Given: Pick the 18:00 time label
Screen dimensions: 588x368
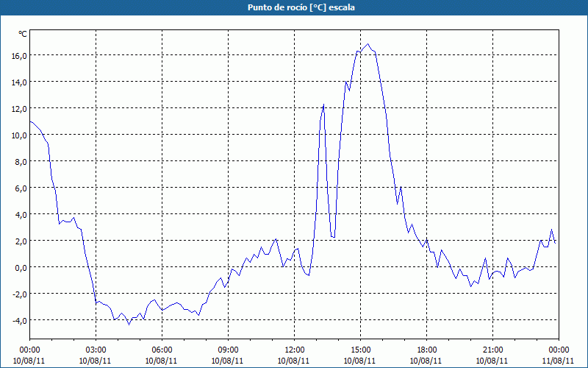Looking at the screenshot, I should (x=426, y=350).
